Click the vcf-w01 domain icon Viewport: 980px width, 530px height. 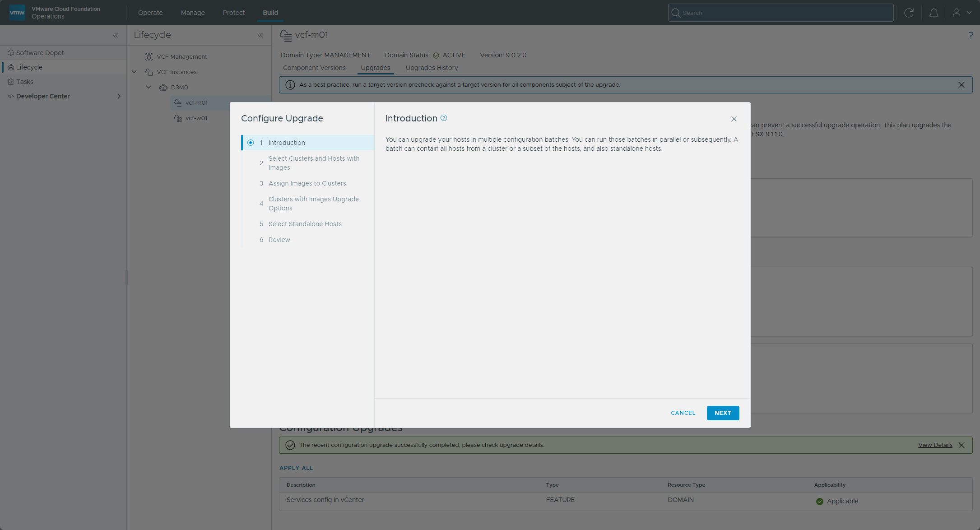(x=178, y=118)
